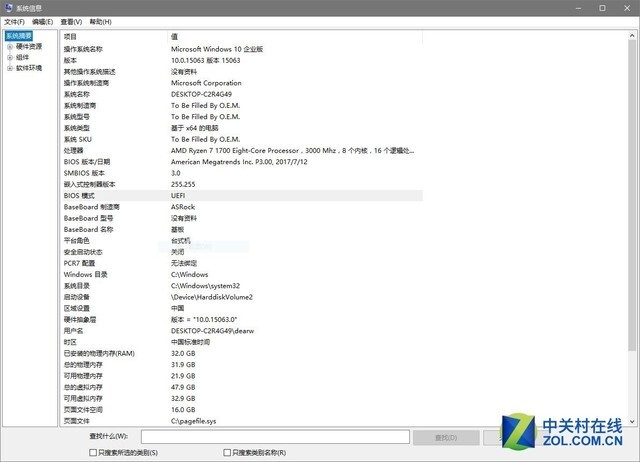Open the 查看(V) menu
640x462 pixels.
click(71, 22)
